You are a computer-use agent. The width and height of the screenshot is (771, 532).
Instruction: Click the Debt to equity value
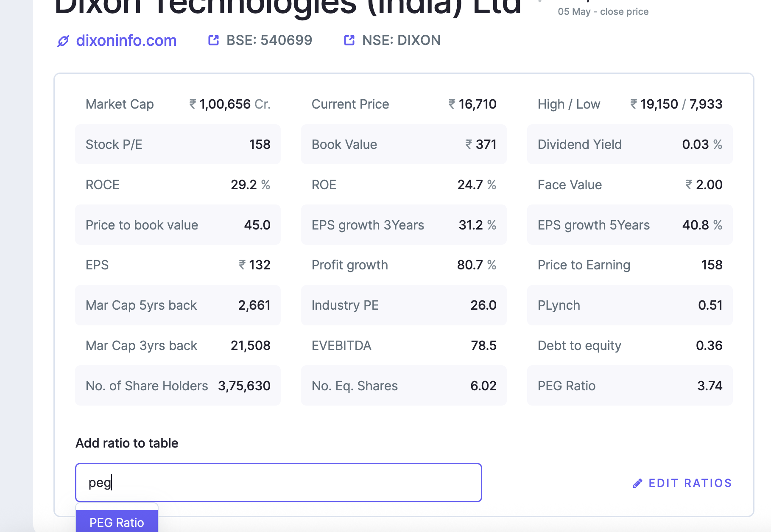pyautogui.click(x=709, y=346)
